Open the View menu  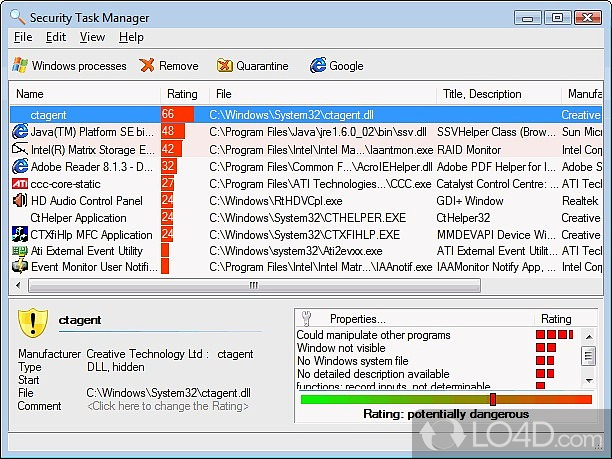[x=92, y=37]
